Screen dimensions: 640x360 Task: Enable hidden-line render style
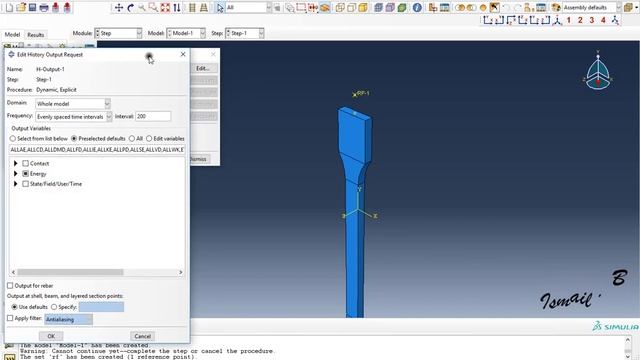click(x=351, y=7)
